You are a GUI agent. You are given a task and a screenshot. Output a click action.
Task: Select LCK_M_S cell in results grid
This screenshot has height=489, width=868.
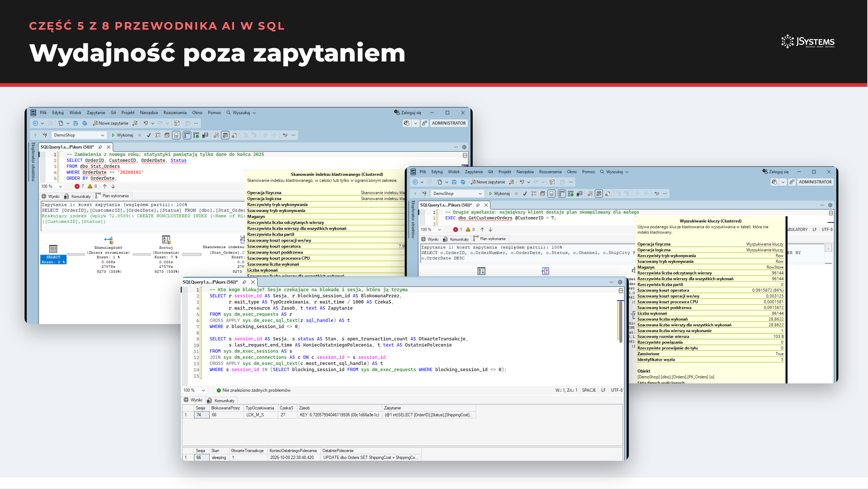click(261, 415)
